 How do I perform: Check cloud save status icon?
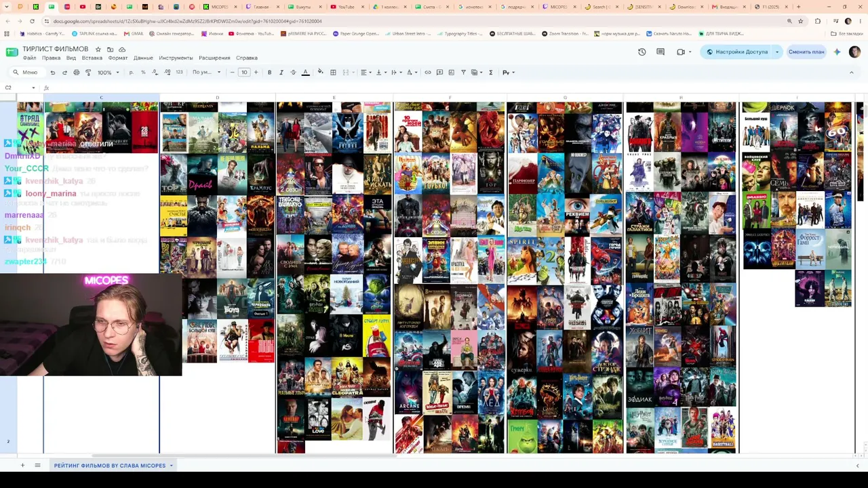point(122,49)
